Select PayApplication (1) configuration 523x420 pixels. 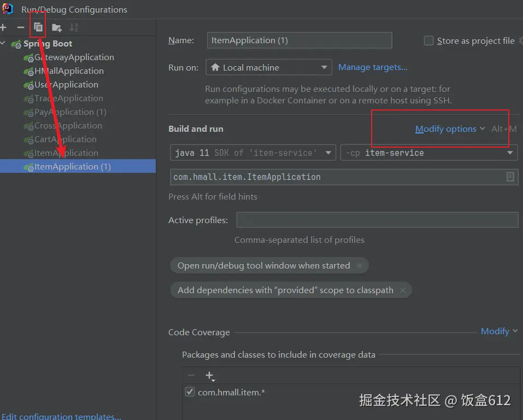(x=70, y=112)
